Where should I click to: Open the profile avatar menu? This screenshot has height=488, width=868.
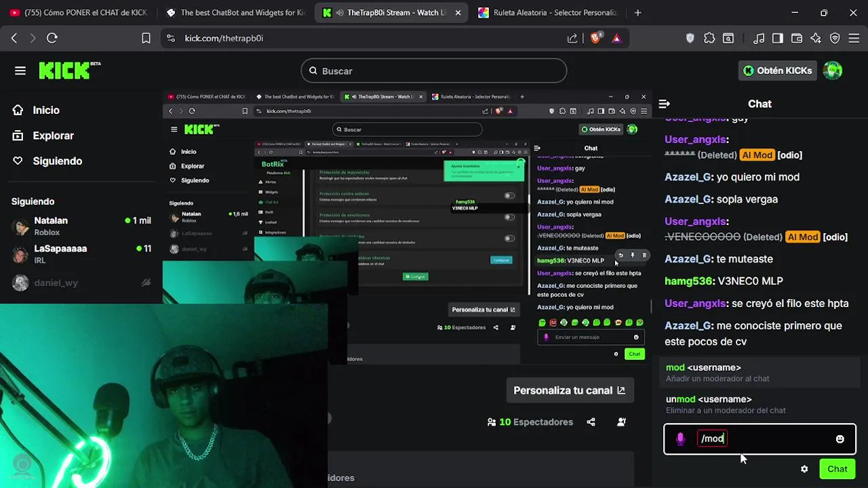(x=833, y=70)
